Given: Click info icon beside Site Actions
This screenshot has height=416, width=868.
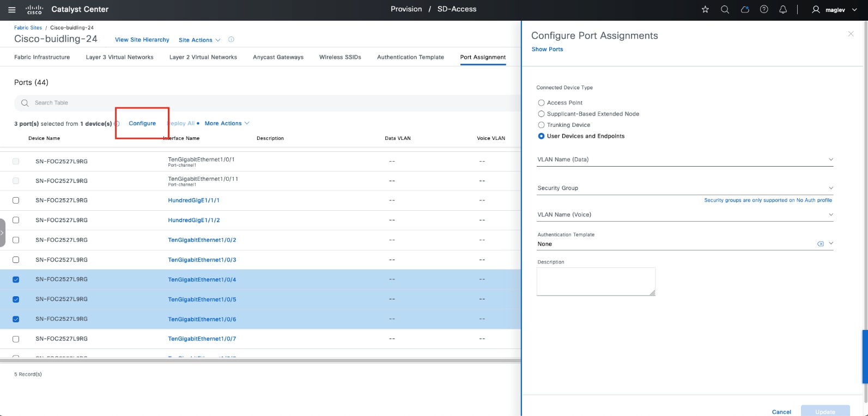Looking at the screenshot, I should (x=231, y=40).
